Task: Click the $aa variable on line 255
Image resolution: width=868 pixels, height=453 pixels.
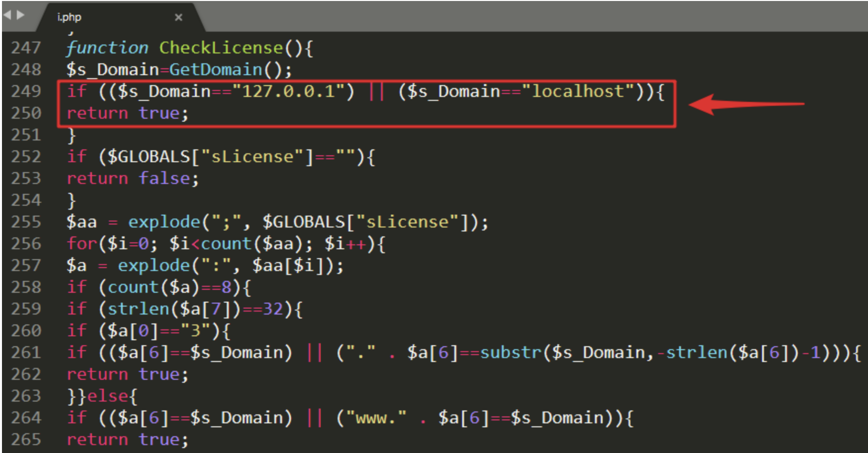Action: [82, 222]
